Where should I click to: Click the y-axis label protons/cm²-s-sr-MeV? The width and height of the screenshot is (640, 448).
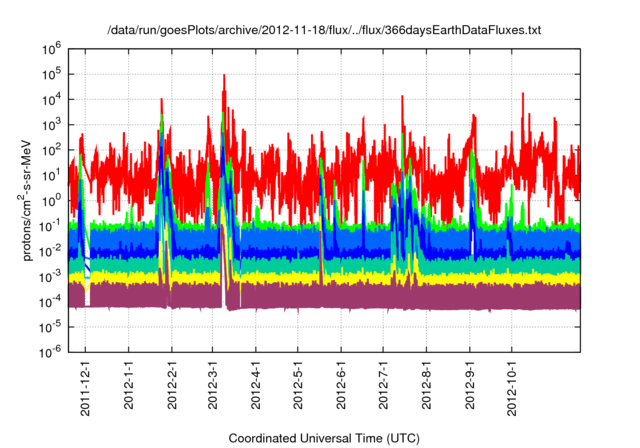pos(26,200)
